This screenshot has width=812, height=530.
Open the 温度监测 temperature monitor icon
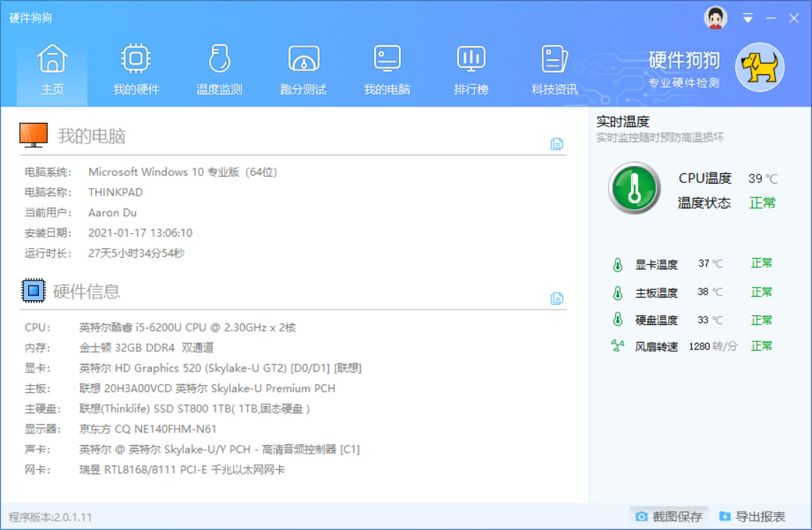[218, 67]
